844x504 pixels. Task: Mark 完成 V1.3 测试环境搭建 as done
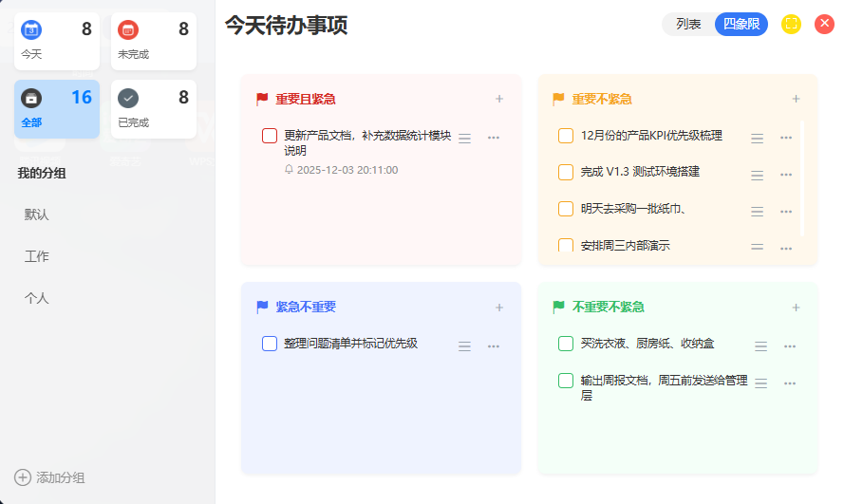(566, 173)
